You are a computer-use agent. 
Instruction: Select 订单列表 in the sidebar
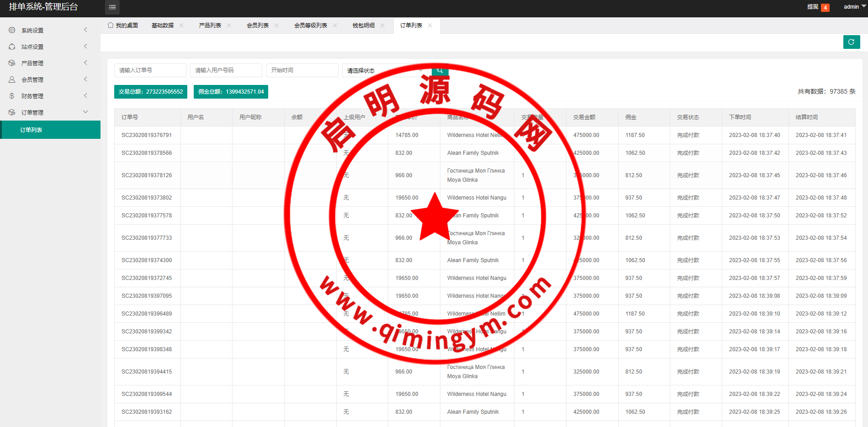click(31, 130)
